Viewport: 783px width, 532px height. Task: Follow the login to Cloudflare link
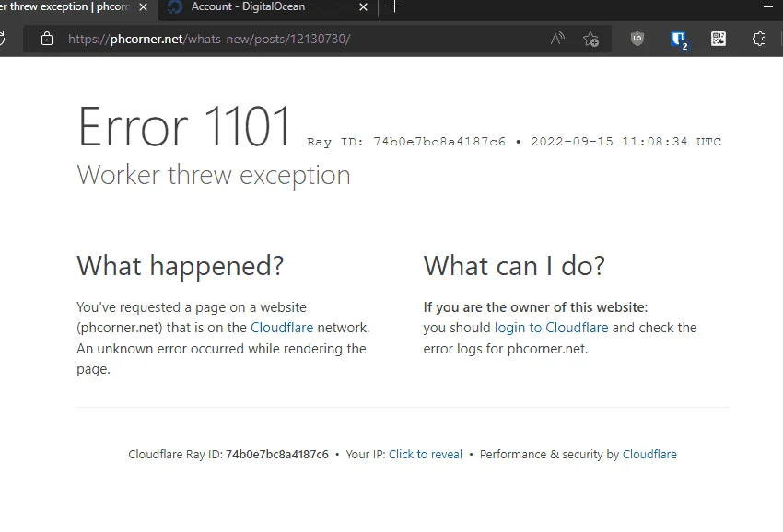551,328
